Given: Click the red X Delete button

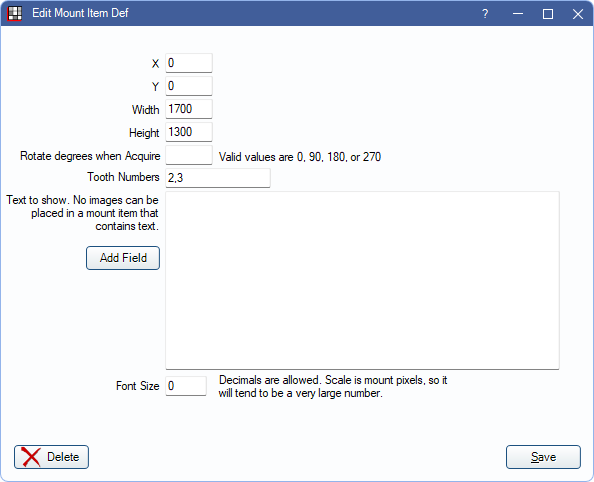Looking at the screenshot, I should point(52,457).
